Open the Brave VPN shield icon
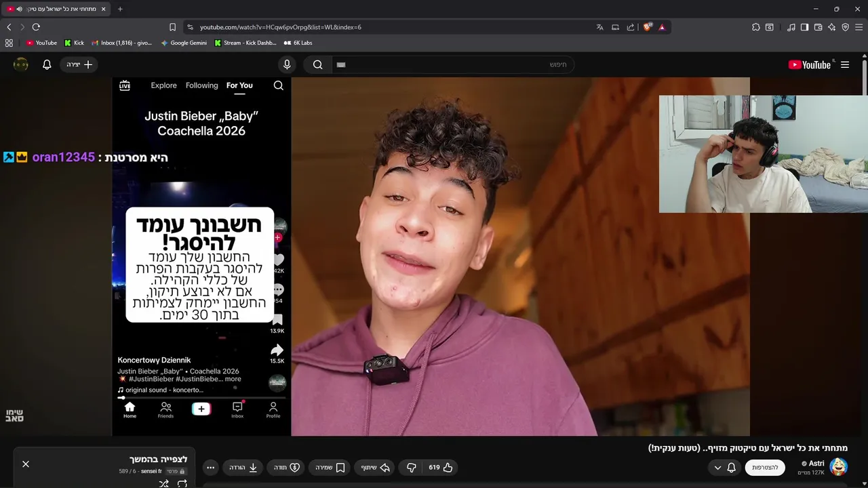 [x=845, y=27]
